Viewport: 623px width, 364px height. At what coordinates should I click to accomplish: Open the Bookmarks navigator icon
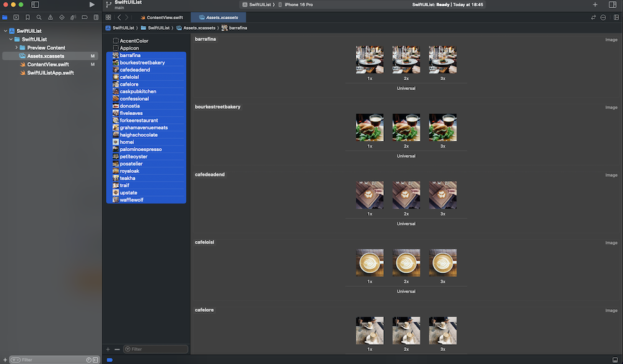pyautogui.click(x=27, y=17)
